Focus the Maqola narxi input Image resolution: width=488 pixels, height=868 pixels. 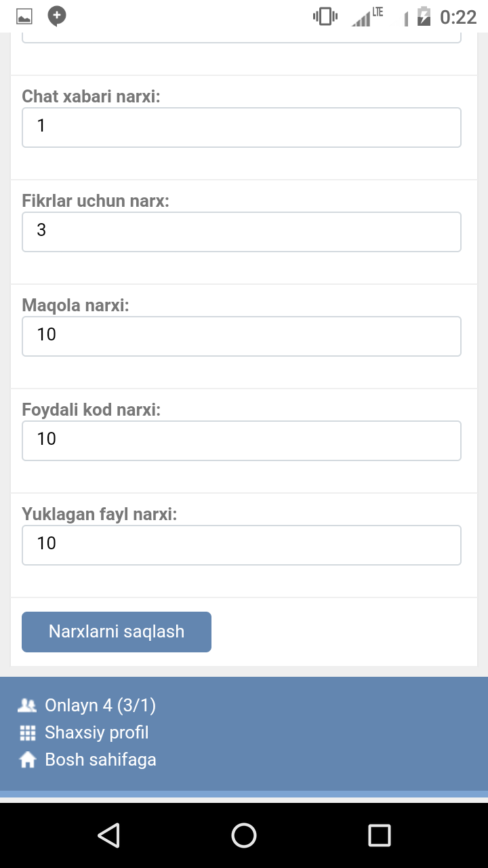241,336
